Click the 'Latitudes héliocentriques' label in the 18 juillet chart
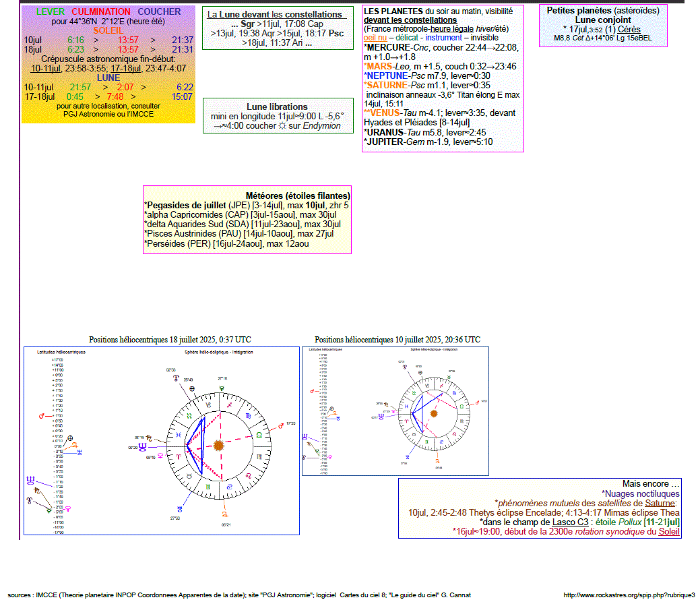 point(61,352)
